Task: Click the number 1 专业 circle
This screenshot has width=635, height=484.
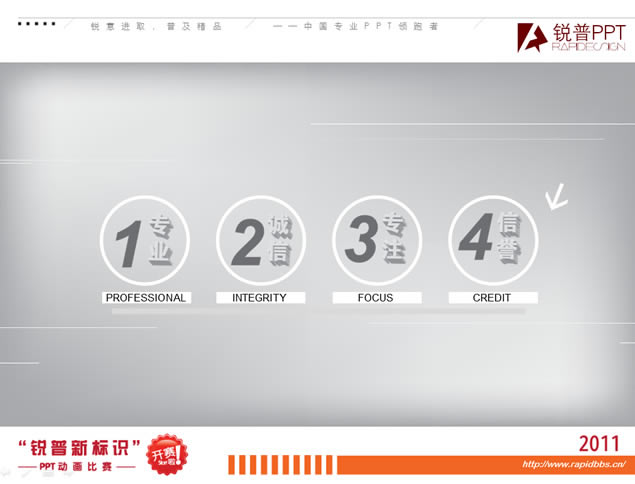Action: pyautogui.click(x=144, y=241)
